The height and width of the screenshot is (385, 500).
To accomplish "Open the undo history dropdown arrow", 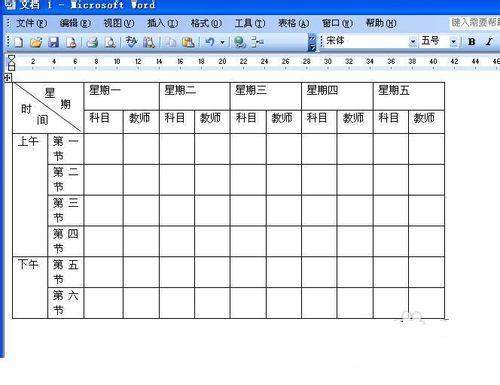I will [x=223, y=42].
